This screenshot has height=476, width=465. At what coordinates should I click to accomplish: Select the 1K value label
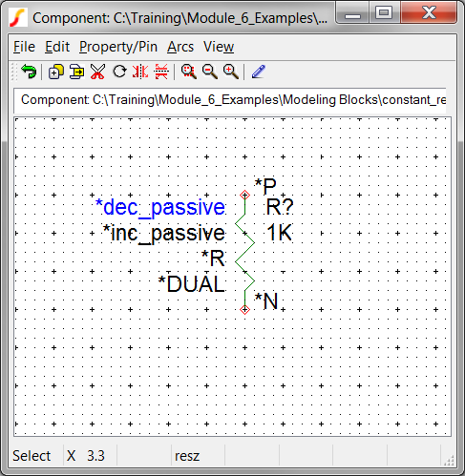pos(279,233)
